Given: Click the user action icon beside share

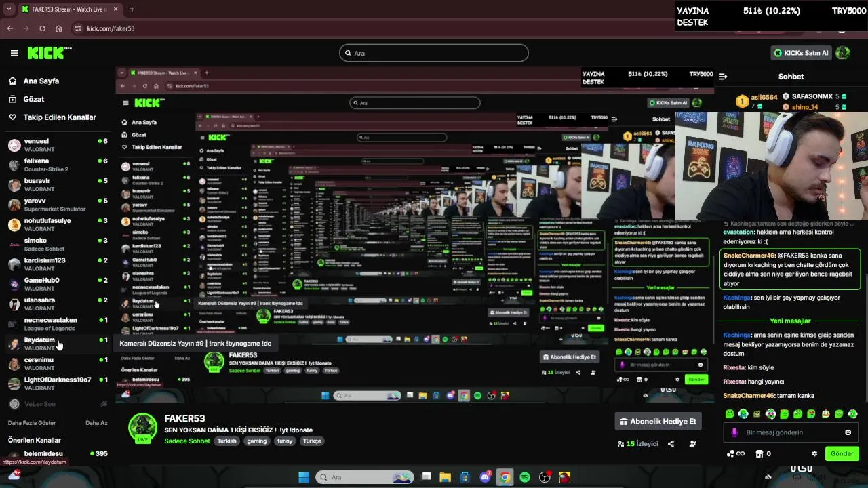Looking at the screenshot, I should pos(692,444).
